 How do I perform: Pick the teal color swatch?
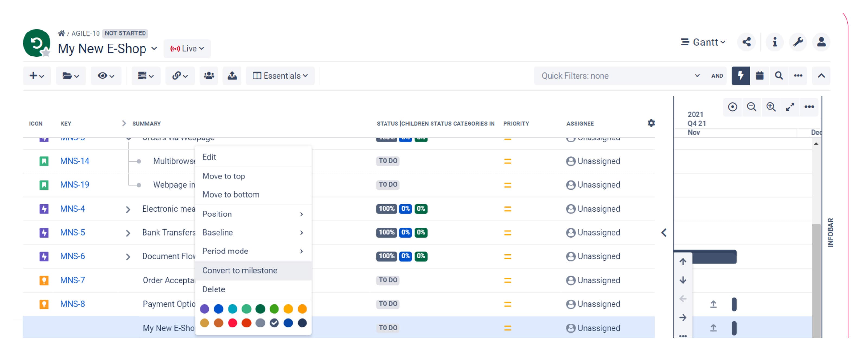click(232, 309)
